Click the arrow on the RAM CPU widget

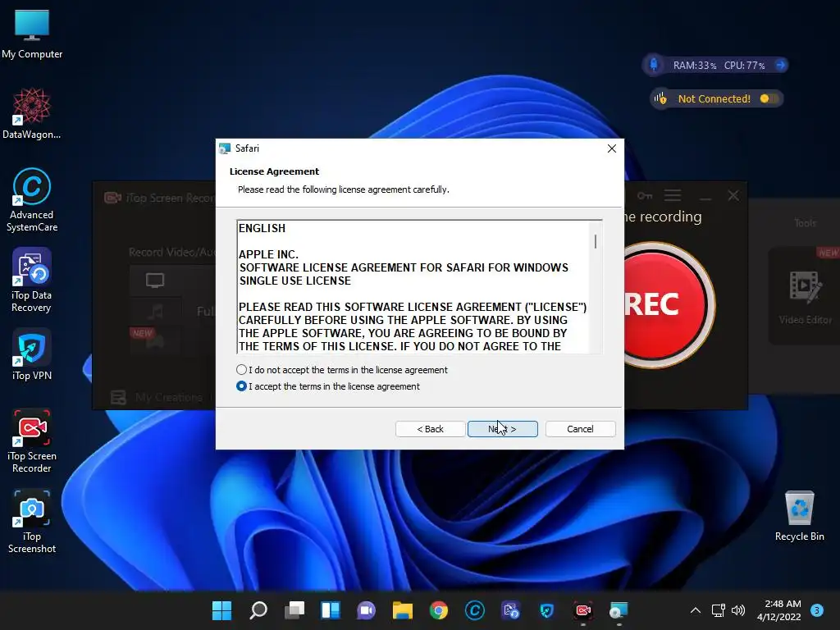(781, 65)
